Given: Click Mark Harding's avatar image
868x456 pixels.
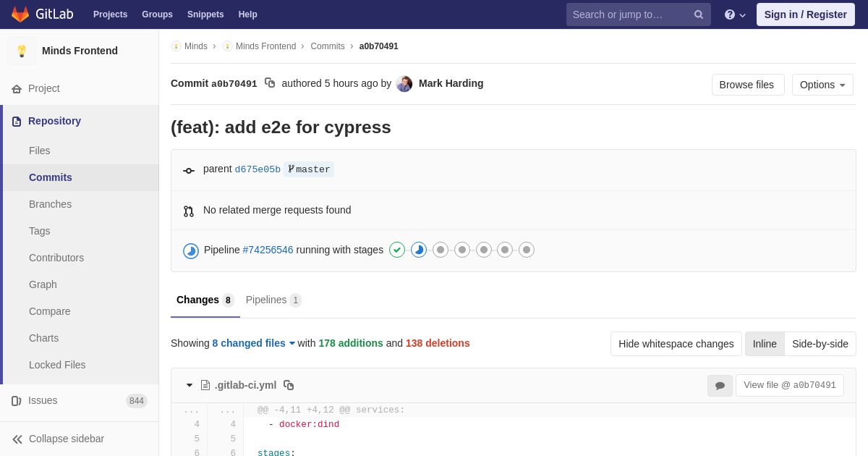Looking at the screenshot, I should [x=404, y=83].
